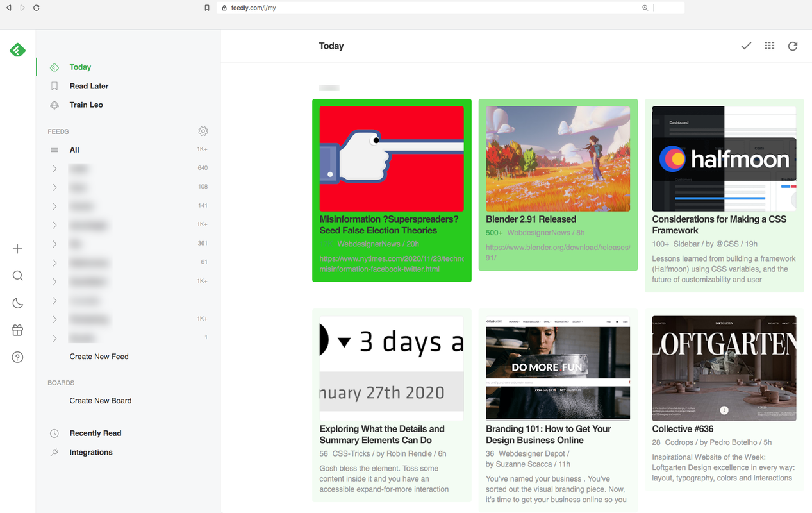
Task: Open Integrations page
Action: 91,453
